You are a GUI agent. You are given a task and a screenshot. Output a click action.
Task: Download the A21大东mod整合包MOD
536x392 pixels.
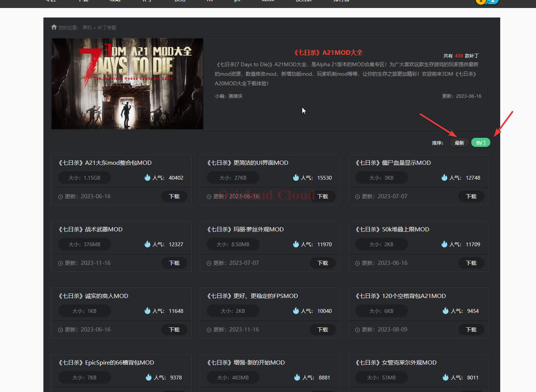(174, 196)
